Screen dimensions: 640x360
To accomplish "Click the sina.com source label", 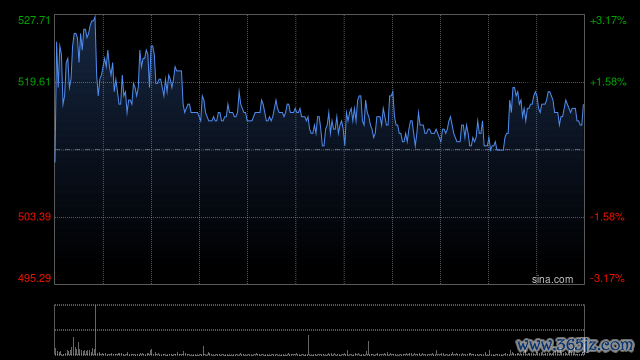I will 552,280.
